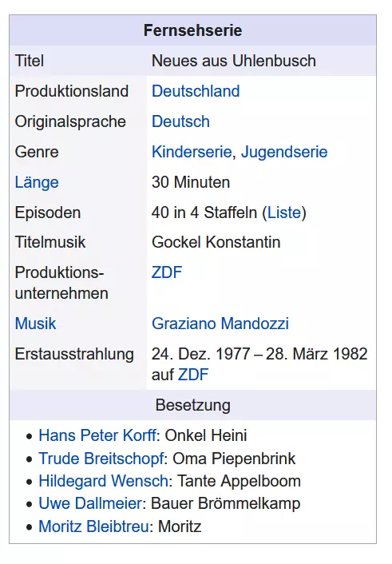Click the Titelmusik value Gockel Konstantin
392x564 pixels.
[216, 242]
